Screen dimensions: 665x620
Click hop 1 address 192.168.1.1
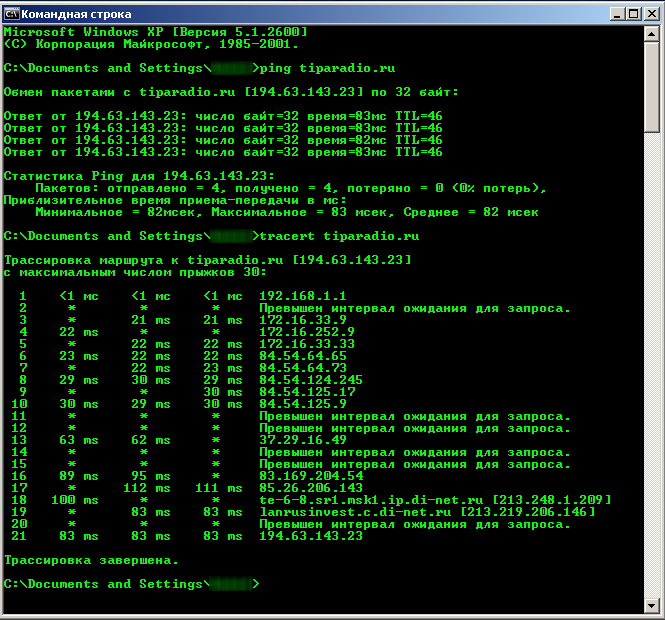click(302, 296)
